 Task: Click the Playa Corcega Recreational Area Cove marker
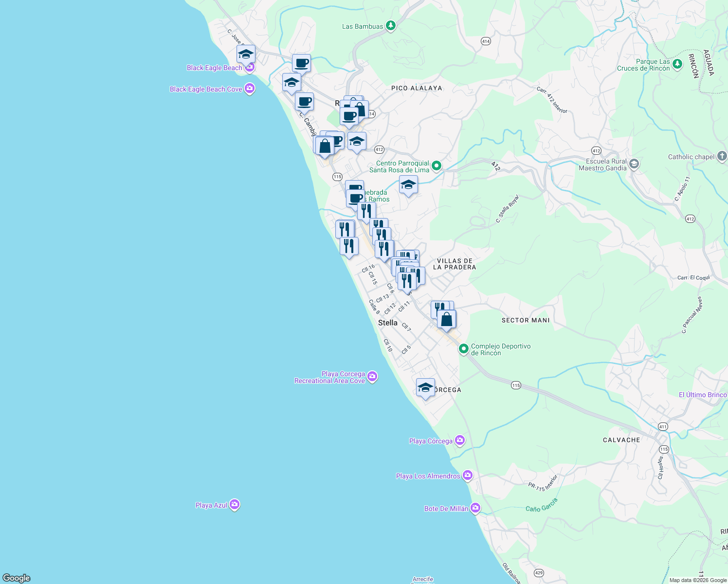(372, 376)
